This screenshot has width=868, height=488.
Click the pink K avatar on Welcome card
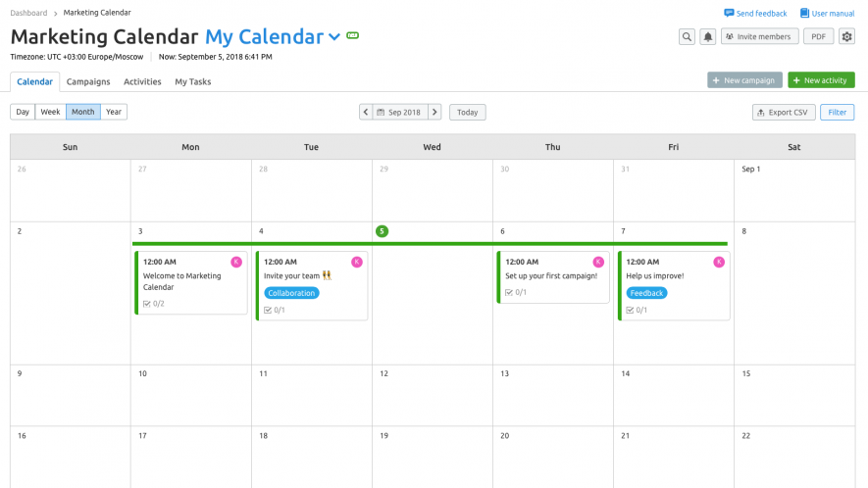coord(236,262)
